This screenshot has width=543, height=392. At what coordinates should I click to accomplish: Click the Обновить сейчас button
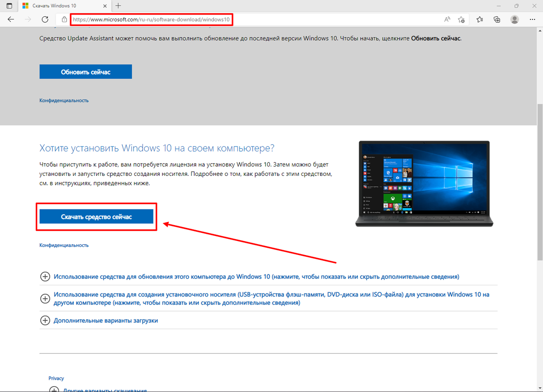coord(86,71)
